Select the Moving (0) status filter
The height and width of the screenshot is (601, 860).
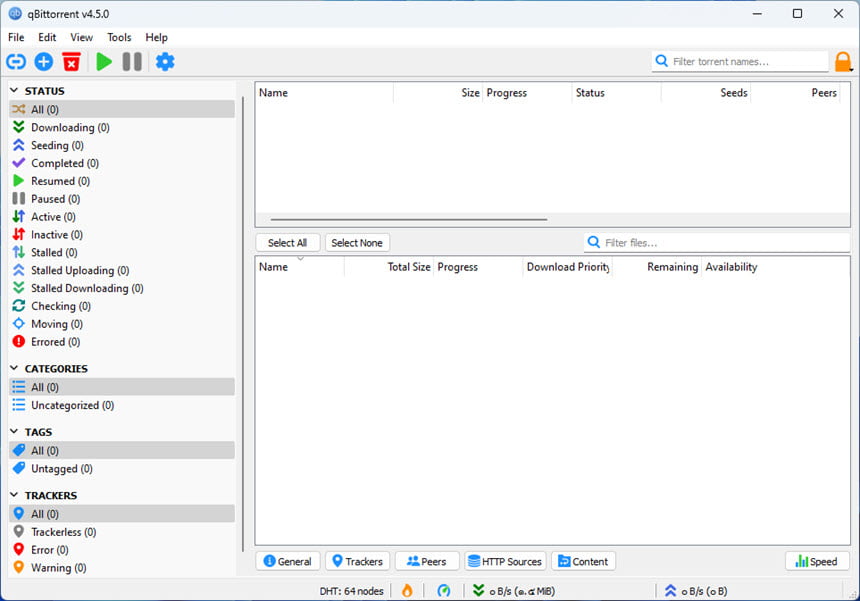[122, 324]
